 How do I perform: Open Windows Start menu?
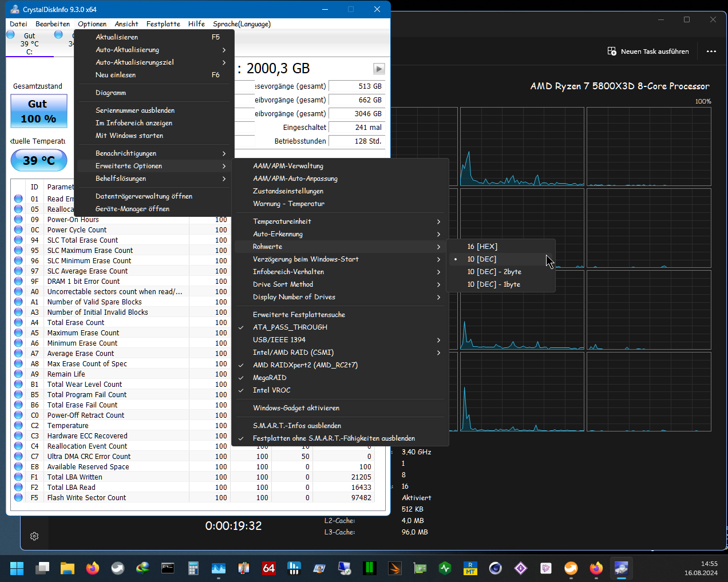[17, 568]
